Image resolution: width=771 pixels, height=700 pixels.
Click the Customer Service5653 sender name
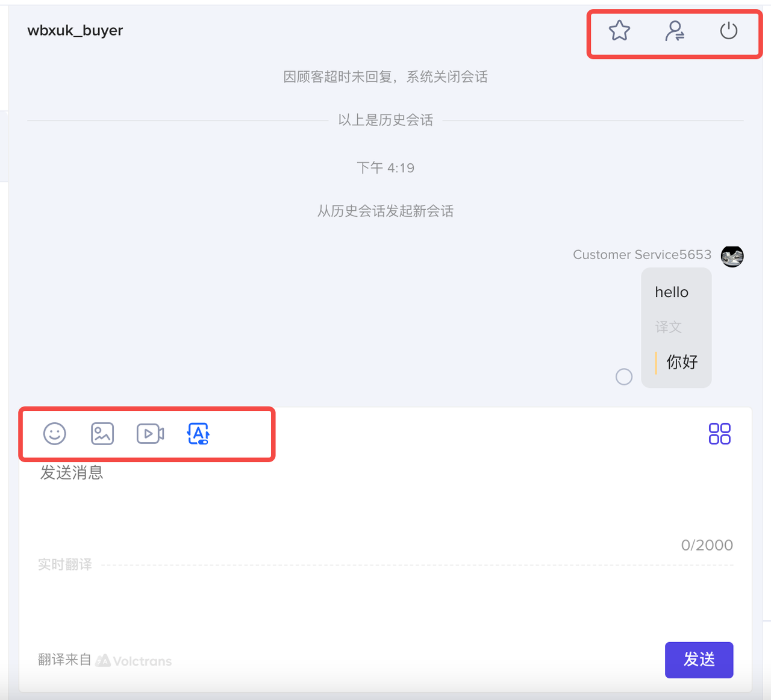[642, 255]
